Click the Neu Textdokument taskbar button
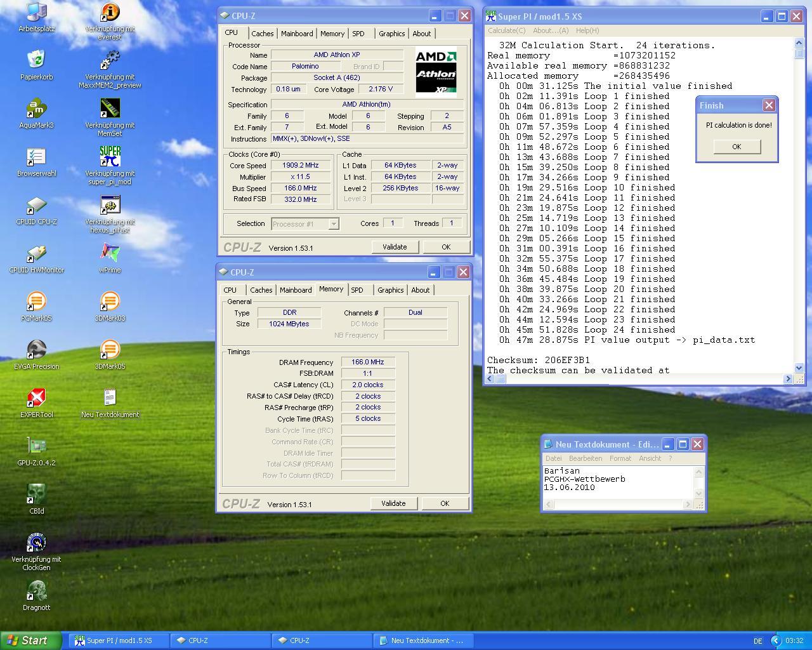 422,641
